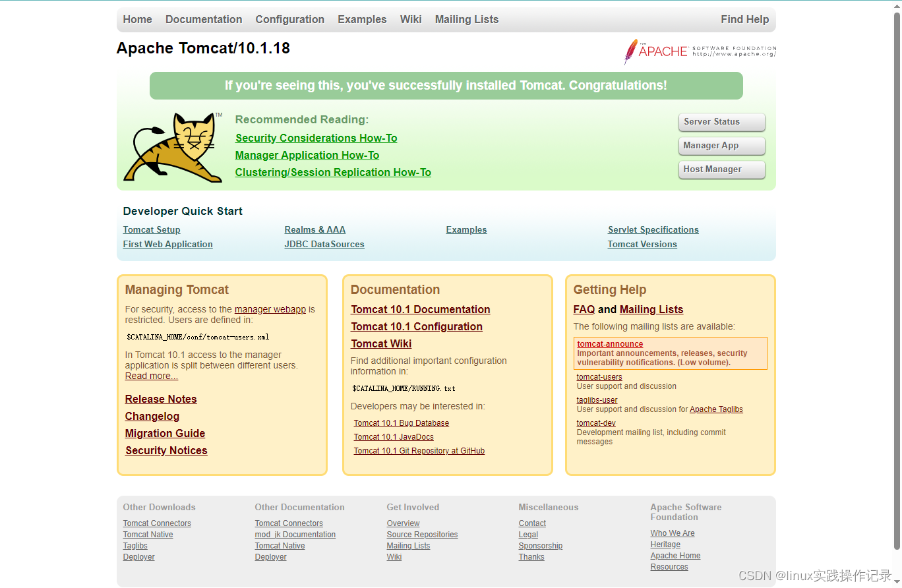Follow the Apache Taglibs link

tap(716, 409)
